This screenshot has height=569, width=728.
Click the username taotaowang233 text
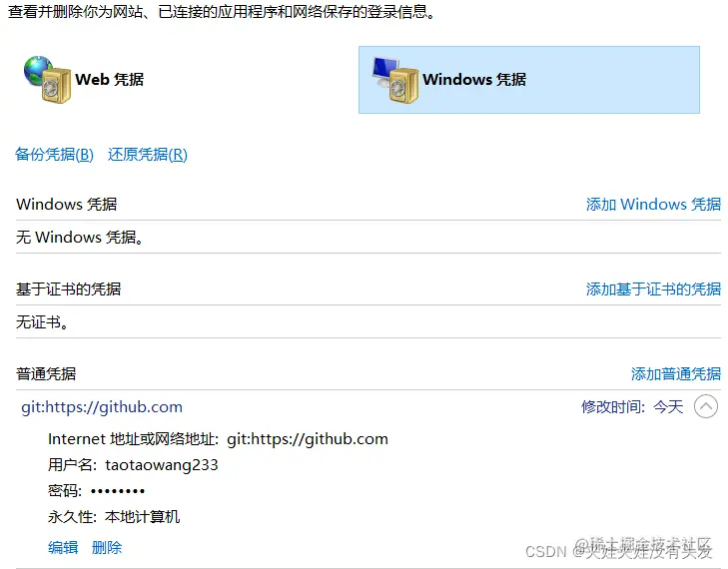pyautogui.click(x=162, y=464)
